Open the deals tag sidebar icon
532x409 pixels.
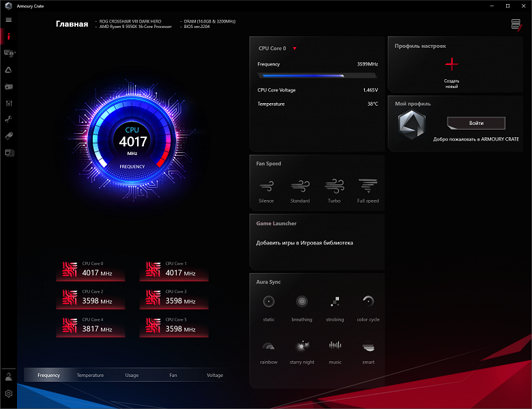9,136
